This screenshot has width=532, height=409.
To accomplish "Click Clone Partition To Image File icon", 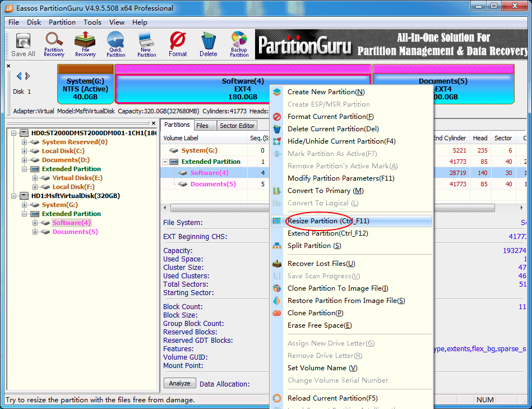I will pos(277,288).
